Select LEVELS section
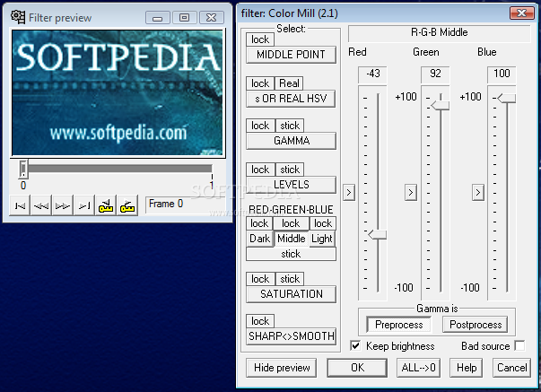The height and width of the screenshot is (392, 541). [x=291, y=185]
